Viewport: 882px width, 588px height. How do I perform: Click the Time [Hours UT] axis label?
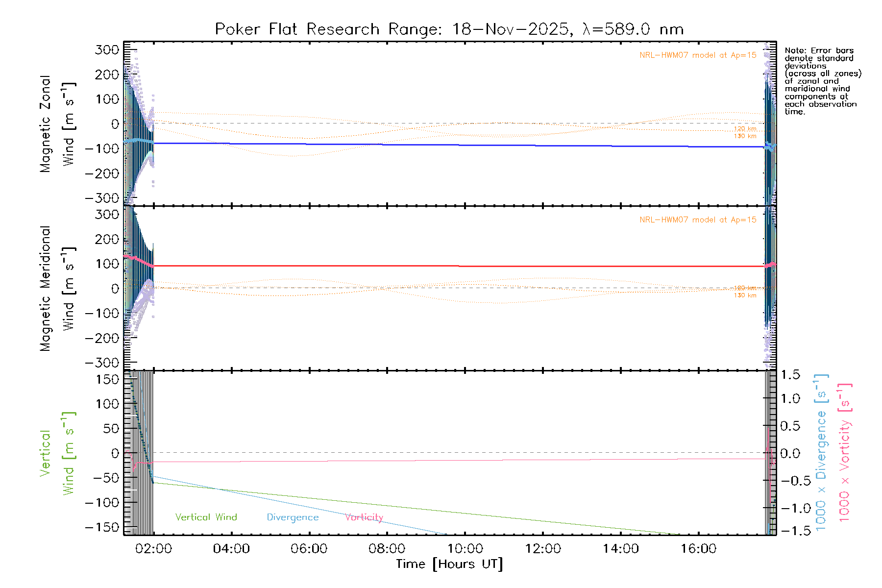click(449, 564)
